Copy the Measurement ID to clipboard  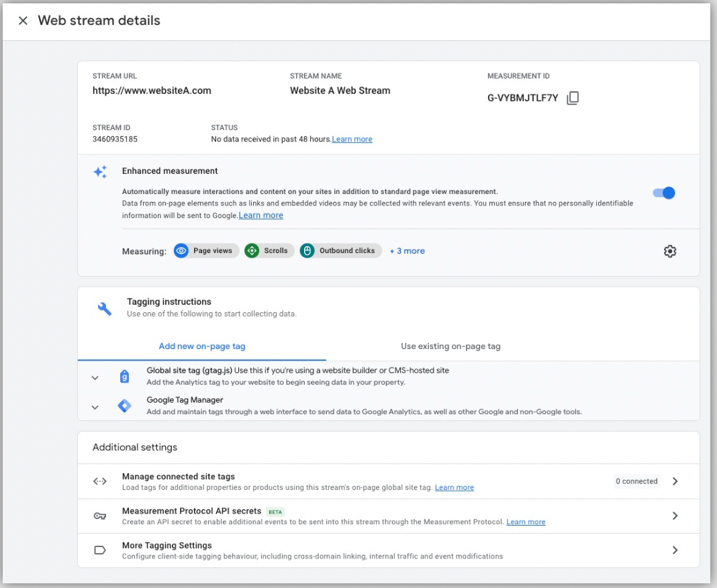pos(573,98)
